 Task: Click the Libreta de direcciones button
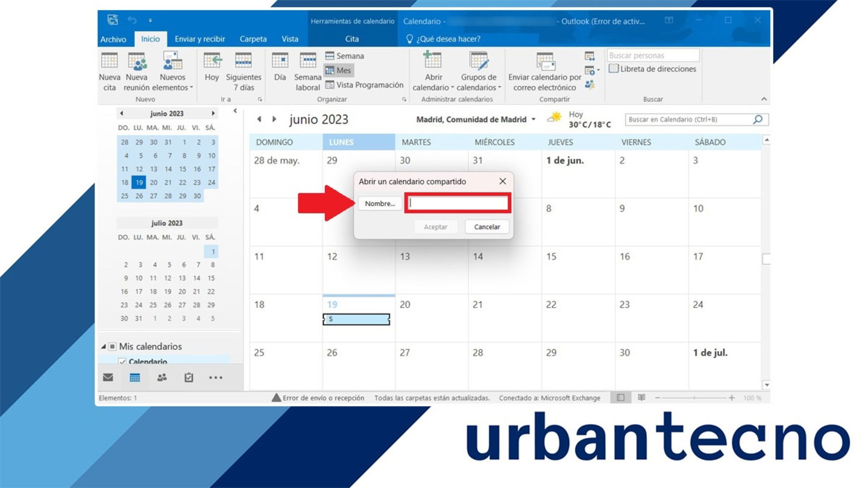pyautogui.click(x=653, y=69)
